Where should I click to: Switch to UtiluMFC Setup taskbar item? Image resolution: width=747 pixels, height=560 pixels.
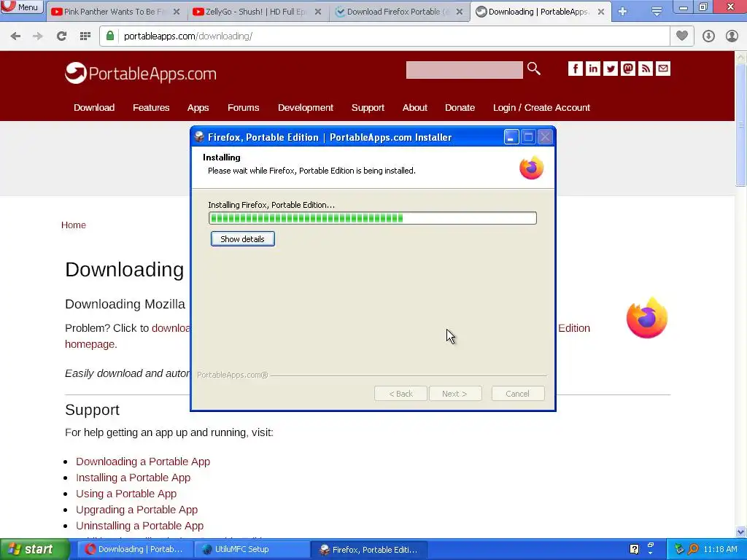coord(252,550)
